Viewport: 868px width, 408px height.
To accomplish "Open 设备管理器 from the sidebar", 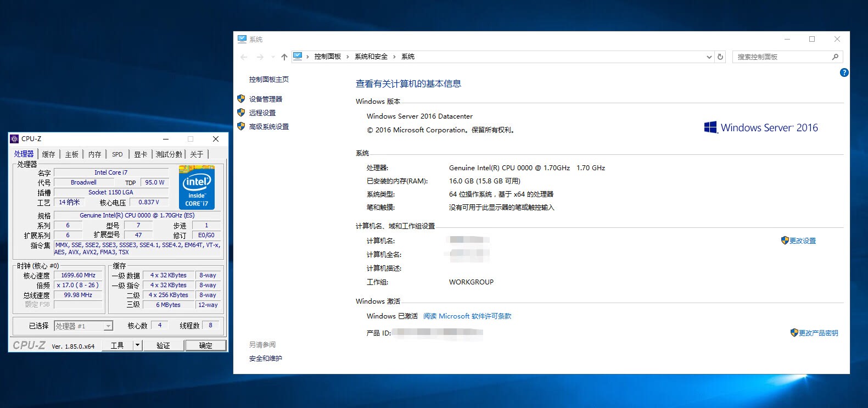I will (x=266, y=99).
